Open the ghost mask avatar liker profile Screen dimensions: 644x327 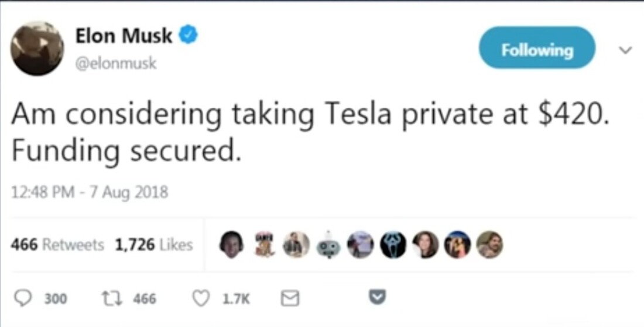393,244
